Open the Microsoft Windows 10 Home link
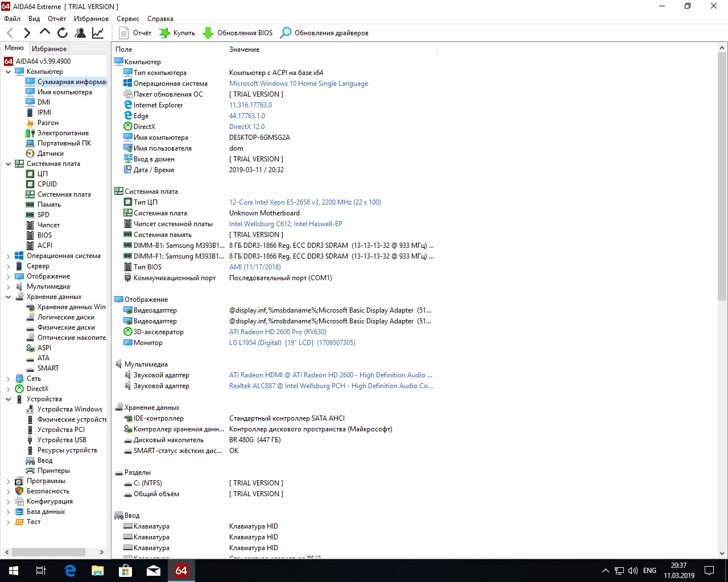 (299, 84)
